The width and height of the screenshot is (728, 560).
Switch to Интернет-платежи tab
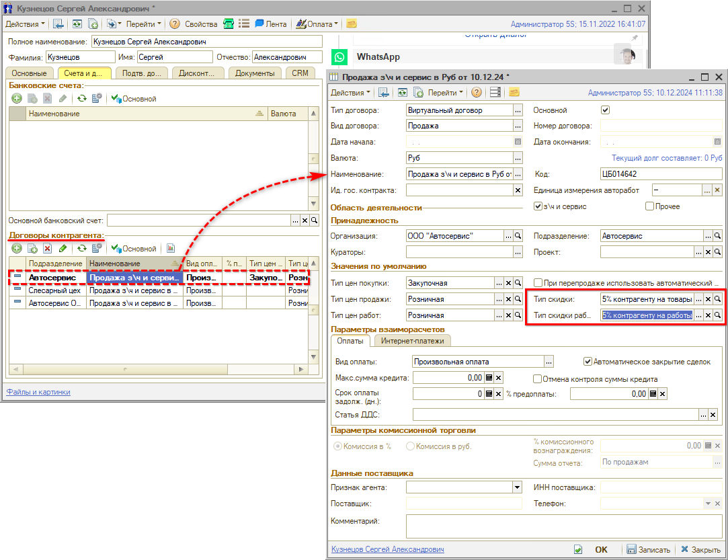pos(413,341)
